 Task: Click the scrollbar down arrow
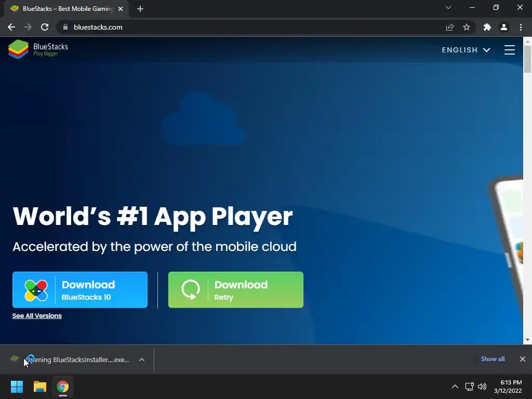(527, 340)
